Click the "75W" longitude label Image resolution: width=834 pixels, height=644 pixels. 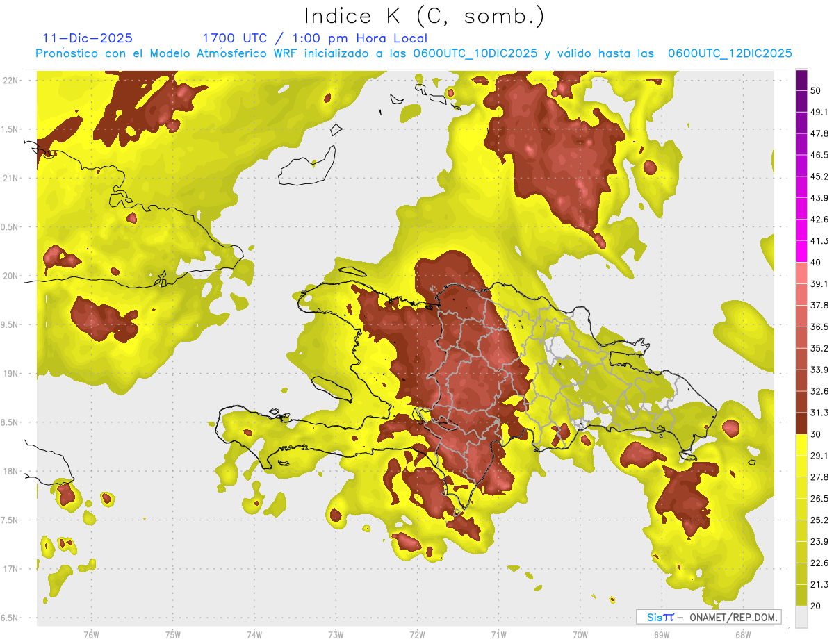pyautogui.click(x=172, y=634)
